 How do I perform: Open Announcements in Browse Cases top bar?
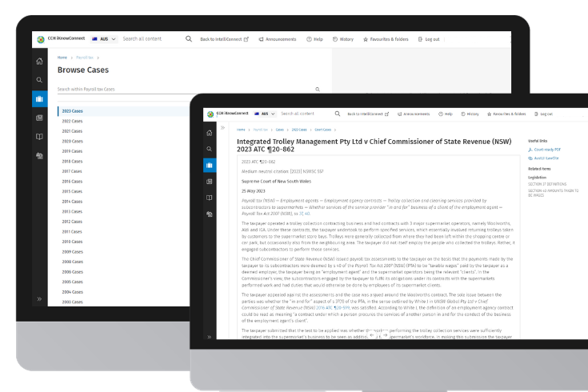click(274, 39)
